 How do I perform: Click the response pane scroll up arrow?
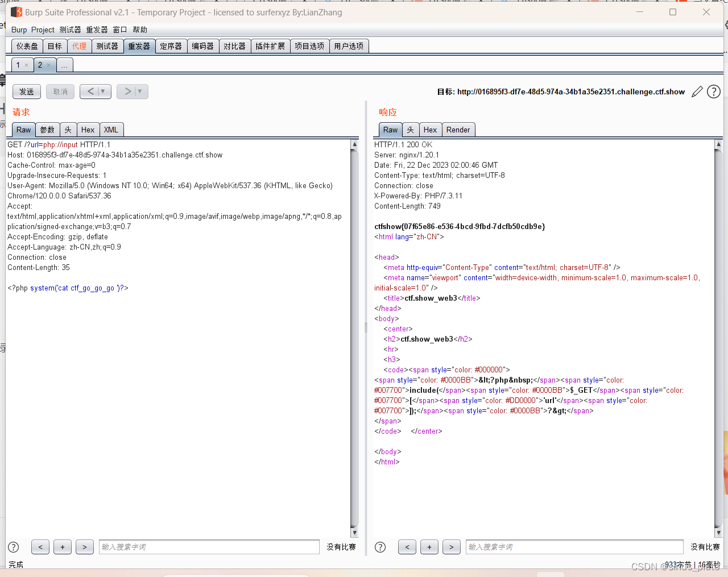tap(718, 144)
